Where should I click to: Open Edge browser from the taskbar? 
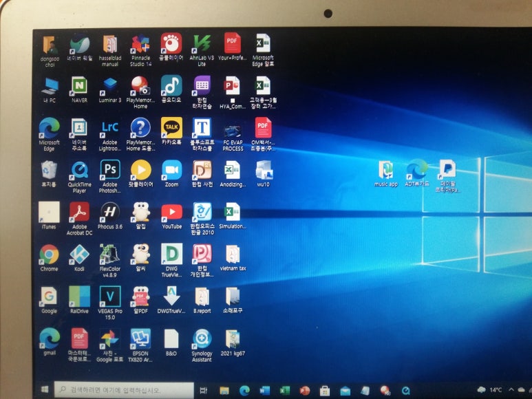[244, 391]
